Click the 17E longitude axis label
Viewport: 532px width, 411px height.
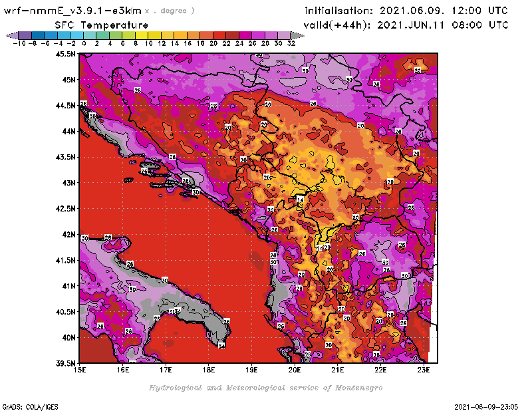click(166, 370)
